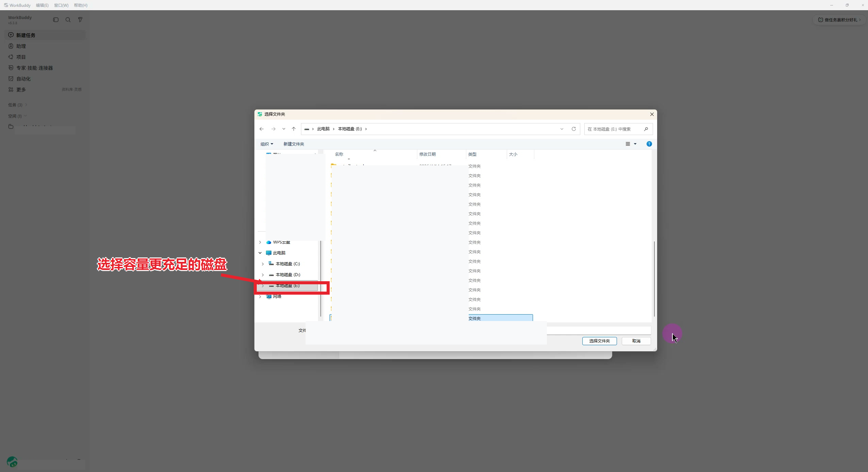This screenshot has width=868, height=472.
Task: Open the address bar history dropdown
Action: 562,129
